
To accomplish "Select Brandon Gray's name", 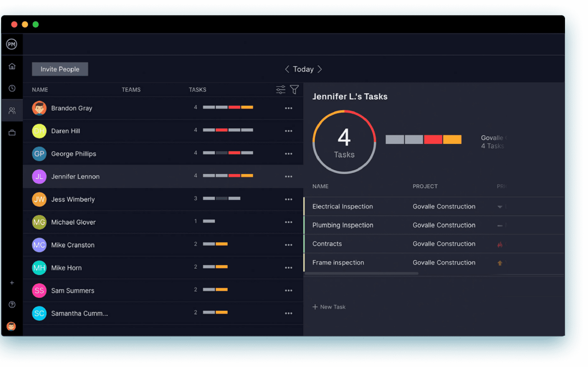I will pyautogui.click(x=72, y=108).
